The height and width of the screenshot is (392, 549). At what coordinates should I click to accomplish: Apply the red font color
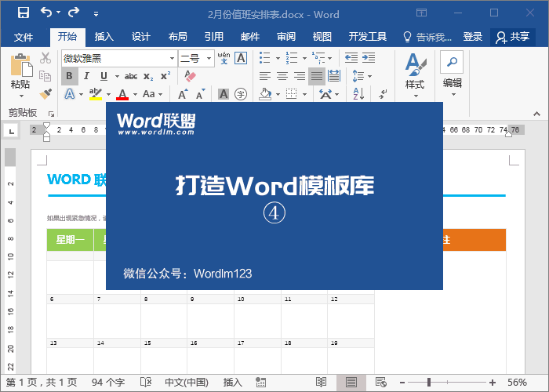(x=122, y=94)
